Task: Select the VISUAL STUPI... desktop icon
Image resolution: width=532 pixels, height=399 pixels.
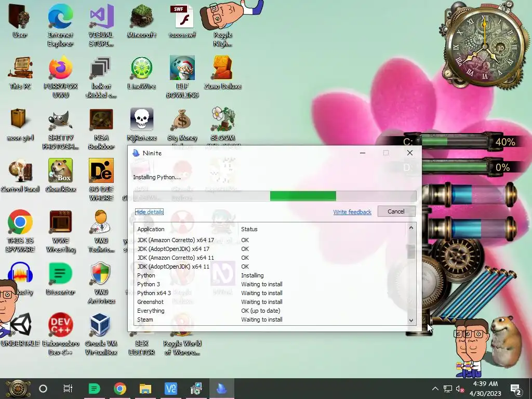Action: pyautogui.click(x=101, y=25)
